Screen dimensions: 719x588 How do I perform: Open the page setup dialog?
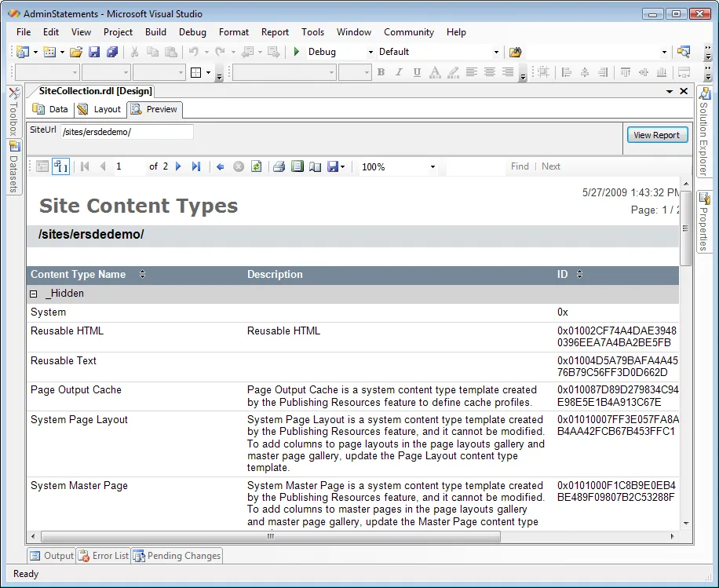[x=315, y=166]
